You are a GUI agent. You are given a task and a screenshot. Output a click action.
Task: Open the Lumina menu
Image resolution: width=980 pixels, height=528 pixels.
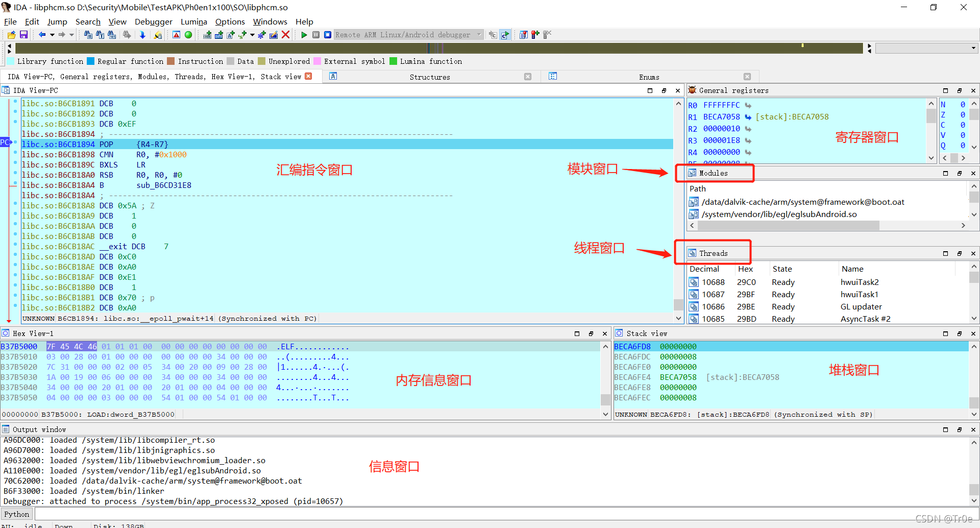pos(194,21)
